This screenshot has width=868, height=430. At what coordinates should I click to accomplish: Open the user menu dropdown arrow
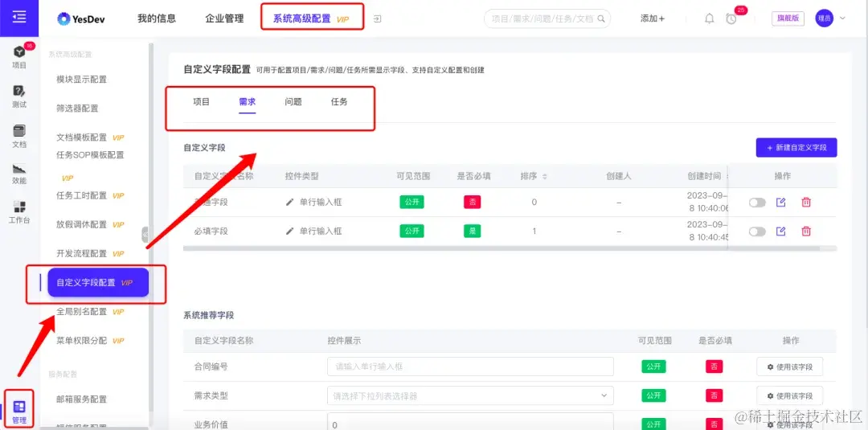[x=843, y=18]
